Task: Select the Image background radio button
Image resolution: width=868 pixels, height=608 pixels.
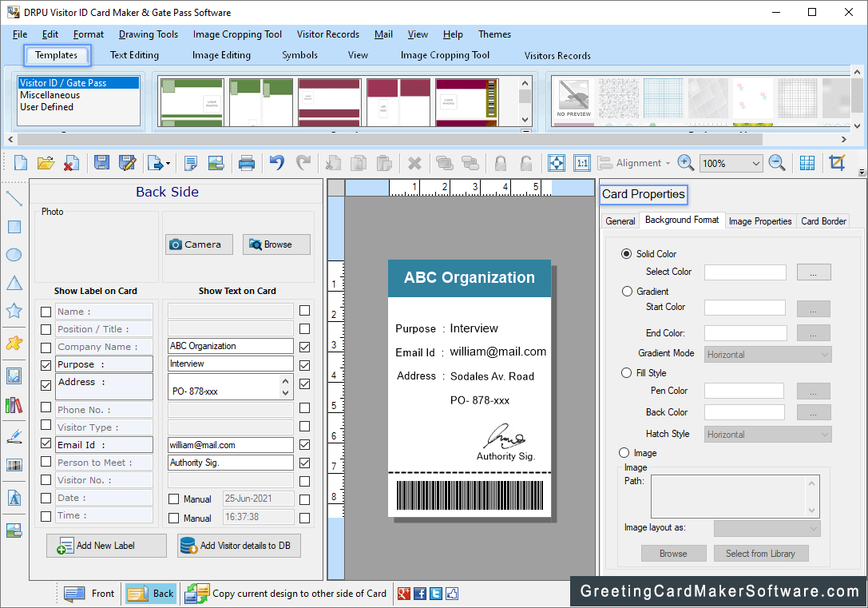Action: pos(624,453)
